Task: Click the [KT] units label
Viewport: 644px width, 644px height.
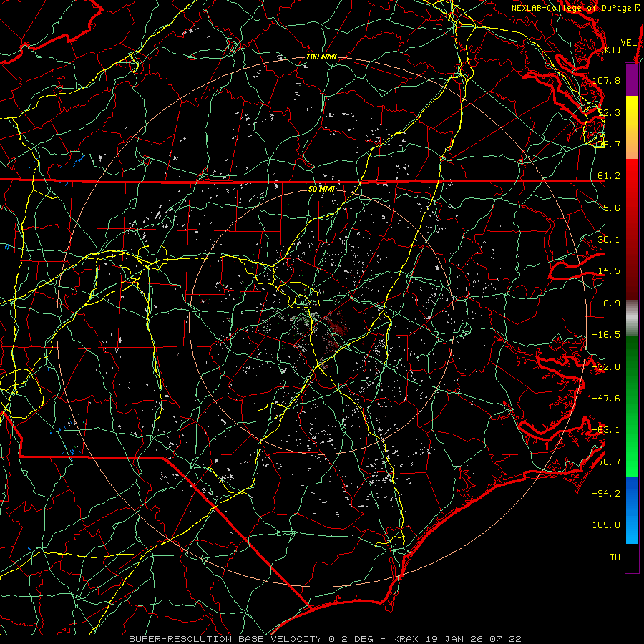Action: pos(611,49)
